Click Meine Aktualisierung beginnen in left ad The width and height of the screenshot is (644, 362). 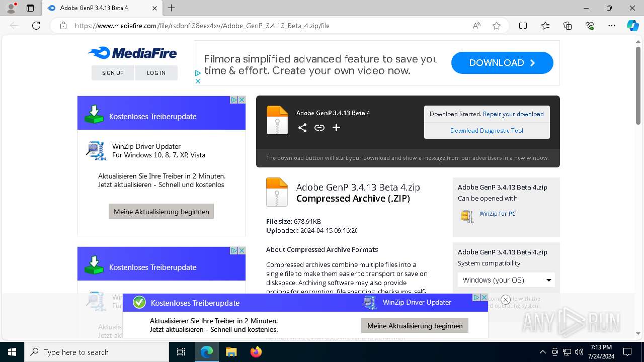(162, 211)
